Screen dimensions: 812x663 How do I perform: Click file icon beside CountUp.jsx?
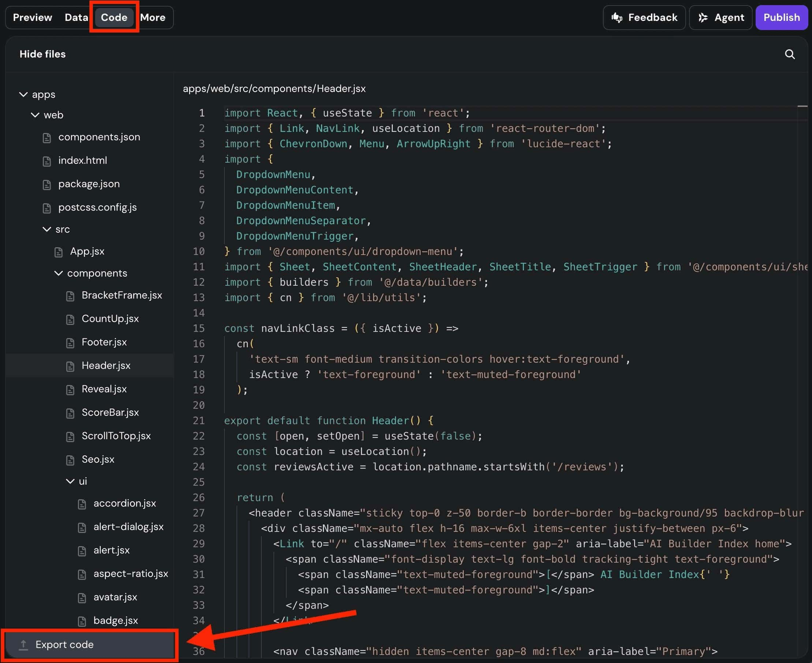click(70, 319)
